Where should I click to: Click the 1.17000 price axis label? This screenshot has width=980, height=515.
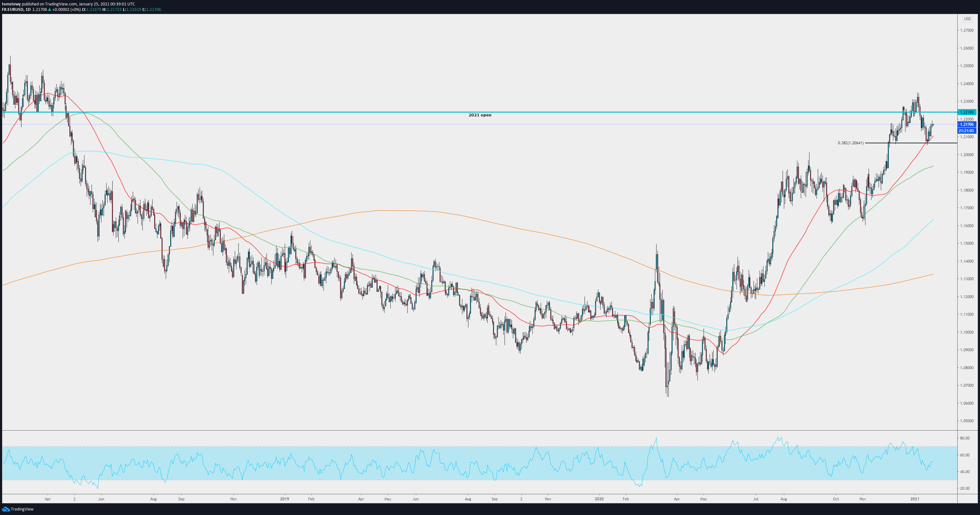coord(967,208)
